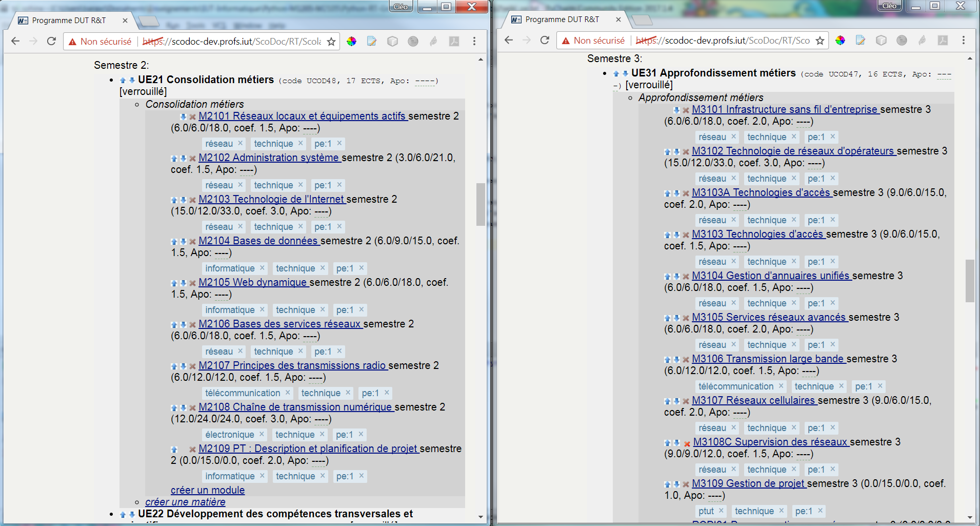Bookmark this page with star in left window

point(331,42)
